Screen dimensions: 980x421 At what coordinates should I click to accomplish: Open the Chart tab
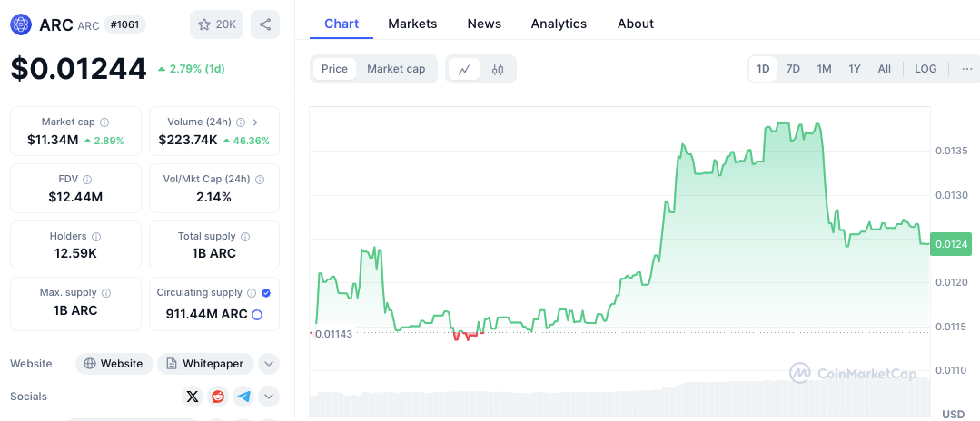click(342, 24)
